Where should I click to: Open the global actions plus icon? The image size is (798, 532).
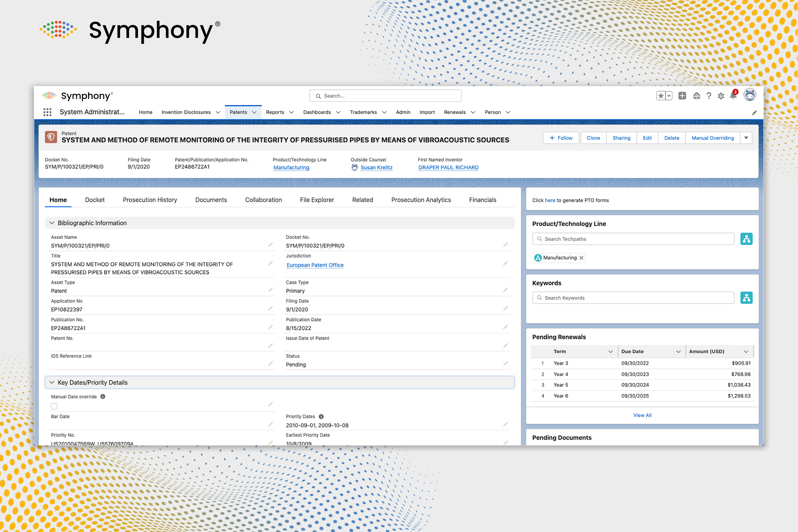click(682, 96)
